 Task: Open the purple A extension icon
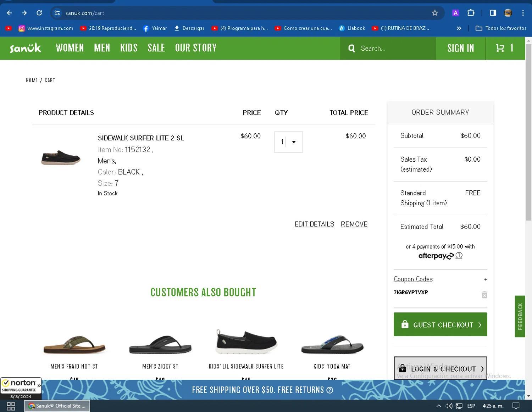pos(456,13)
